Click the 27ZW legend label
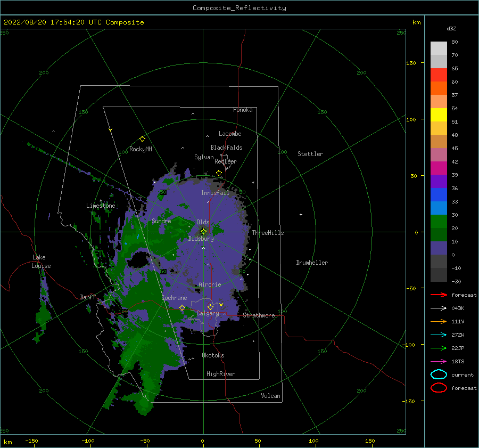The image size is (479, 448). tap(458, 335)
